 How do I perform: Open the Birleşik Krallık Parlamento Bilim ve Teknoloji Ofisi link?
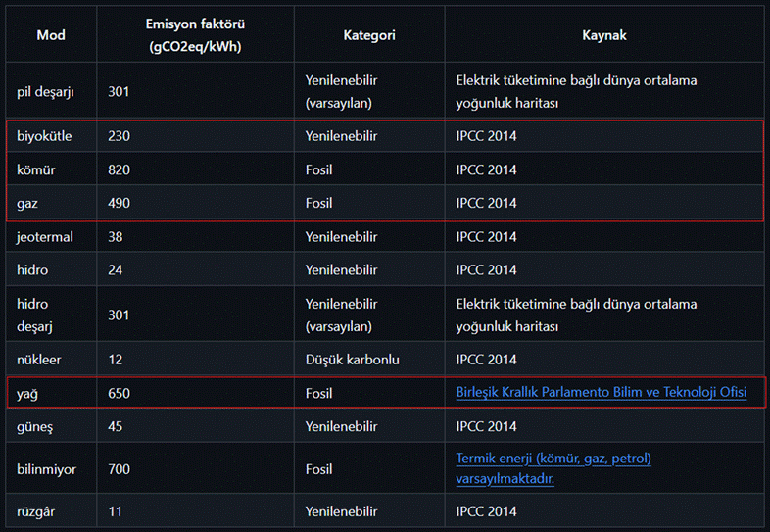602,392
